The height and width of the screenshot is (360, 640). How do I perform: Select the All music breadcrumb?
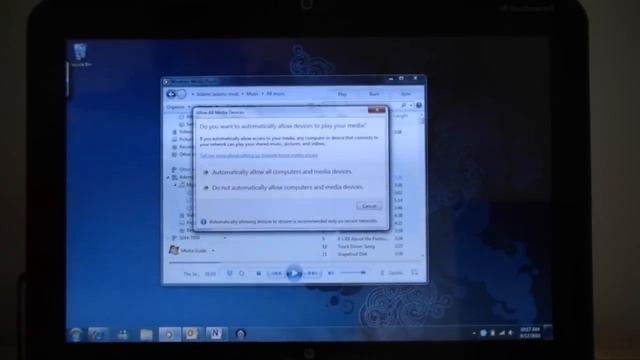pyautogui.click(x=275, y=94)
